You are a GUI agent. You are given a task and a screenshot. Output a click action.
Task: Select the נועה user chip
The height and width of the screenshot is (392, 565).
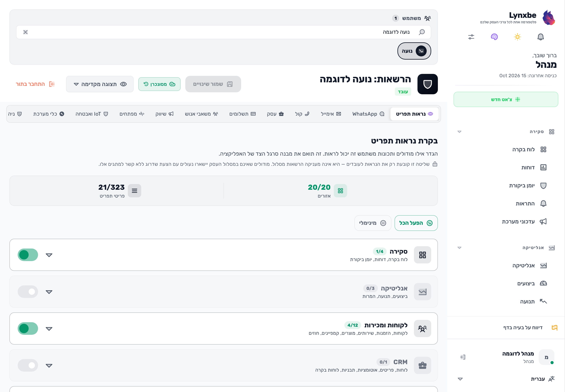(414, 51)
